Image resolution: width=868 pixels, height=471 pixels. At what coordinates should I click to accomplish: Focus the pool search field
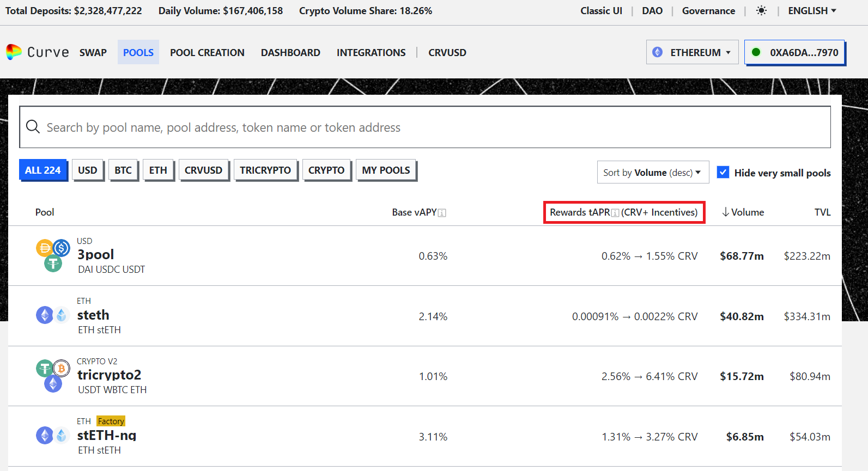(425, 127)
